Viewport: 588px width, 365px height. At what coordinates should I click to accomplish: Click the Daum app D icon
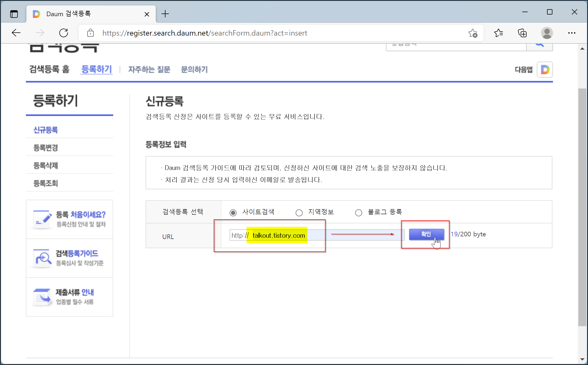[x=545, y=70]
